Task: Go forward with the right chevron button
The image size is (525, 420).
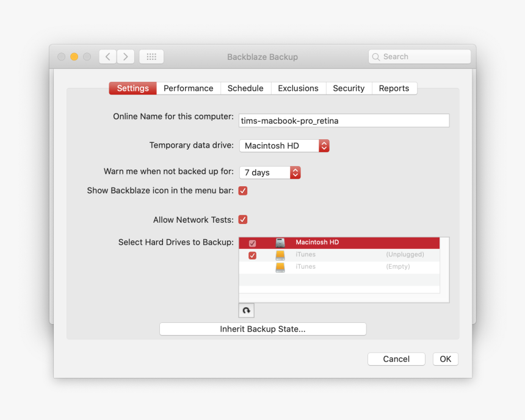Action: [126, 57]
